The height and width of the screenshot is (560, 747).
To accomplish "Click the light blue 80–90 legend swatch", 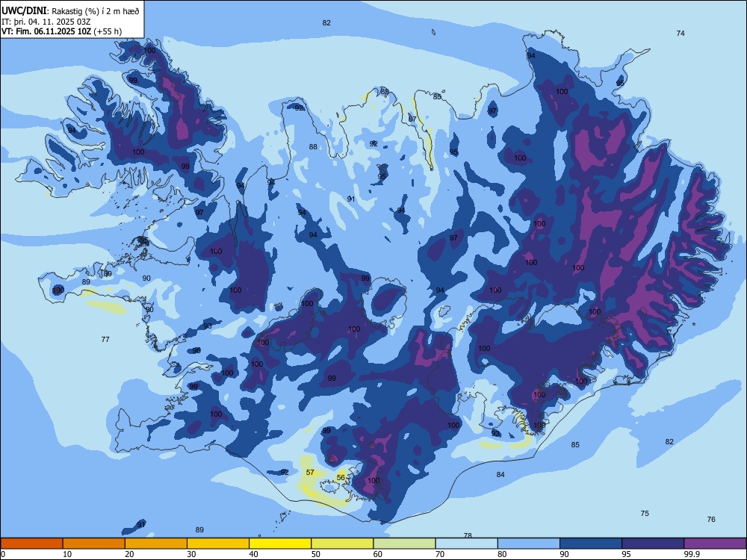I will click(529, 544).
